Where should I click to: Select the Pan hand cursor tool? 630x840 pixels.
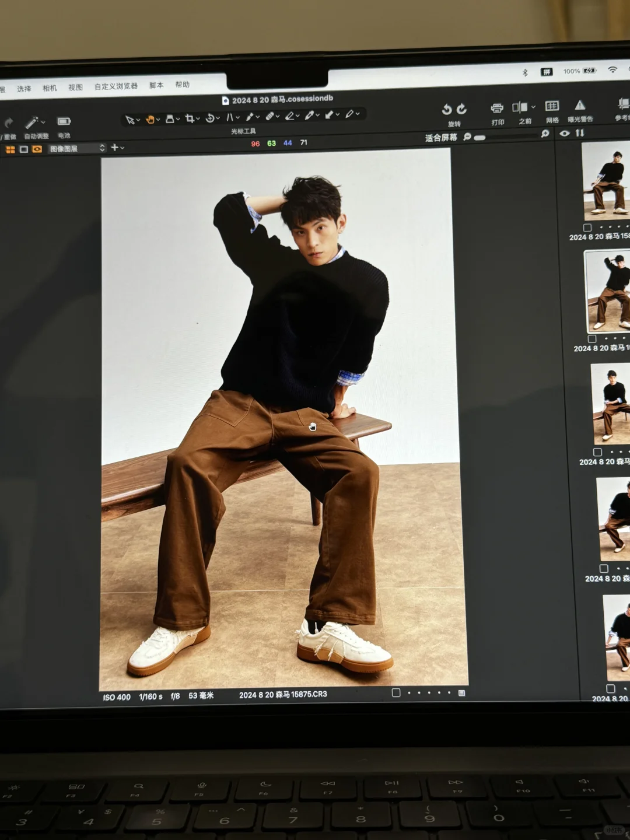point(150,119)
